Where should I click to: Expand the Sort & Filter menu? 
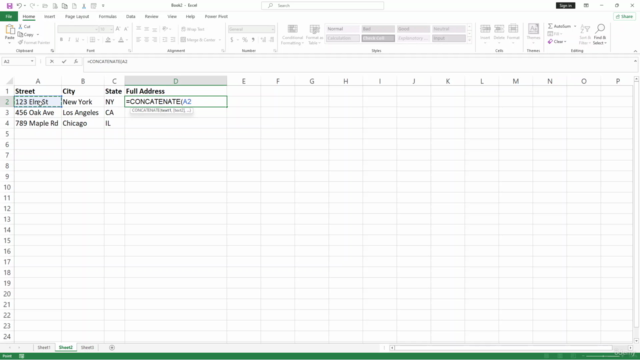pyautogui.click(x=585, y=35)
